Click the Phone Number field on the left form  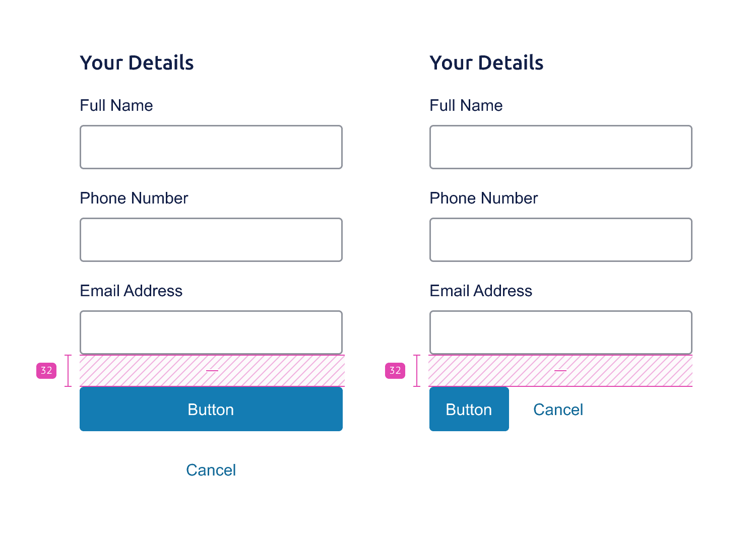[211, 239]
